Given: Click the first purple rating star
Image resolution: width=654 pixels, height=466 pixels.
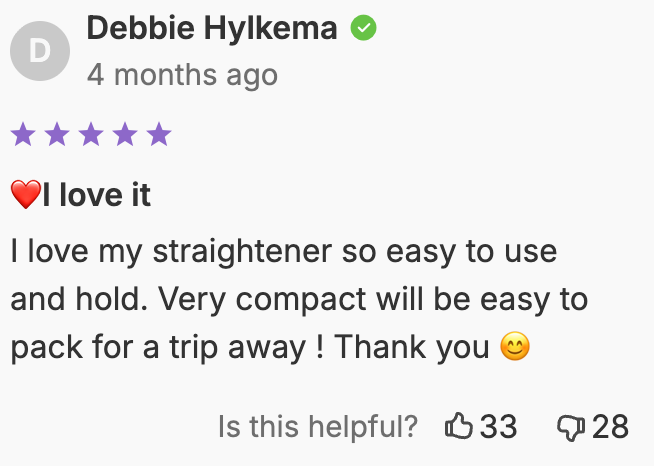Looking at the screenshot, I should tap(23, 134).
